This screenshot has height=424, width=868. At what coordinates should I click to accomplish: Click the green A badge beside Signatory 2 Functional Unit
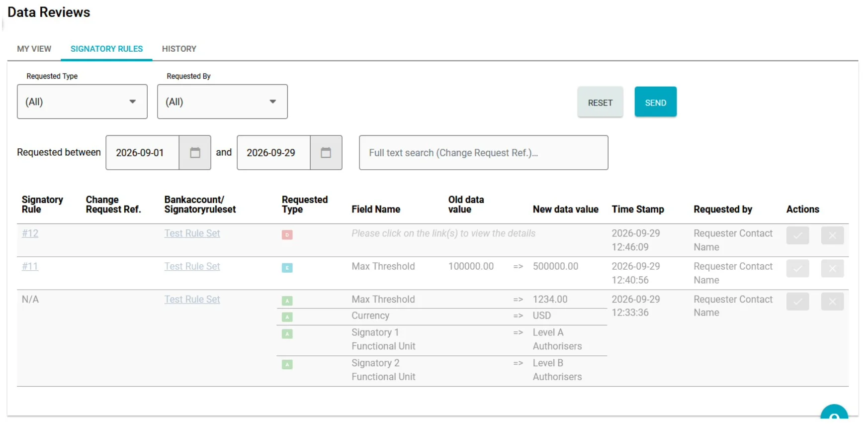pyautogui.click(x=287, y=365)
